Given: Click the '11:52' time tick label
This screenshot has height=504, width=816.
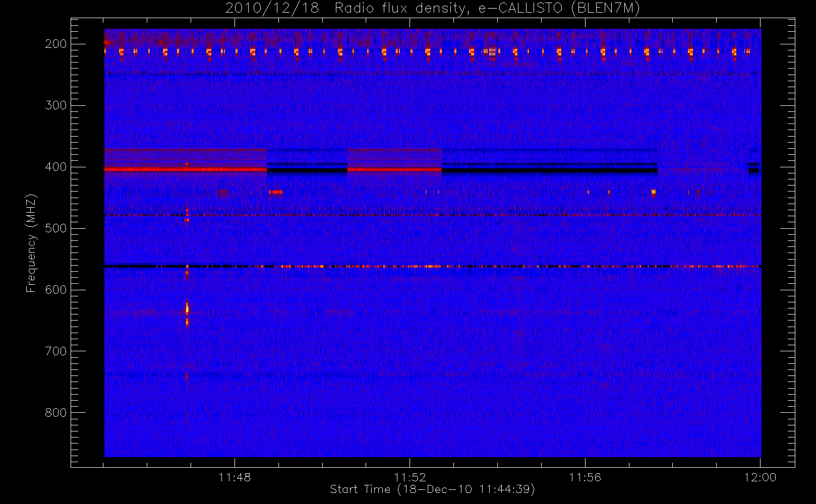Looking at the screenshot, I should 410,477.
